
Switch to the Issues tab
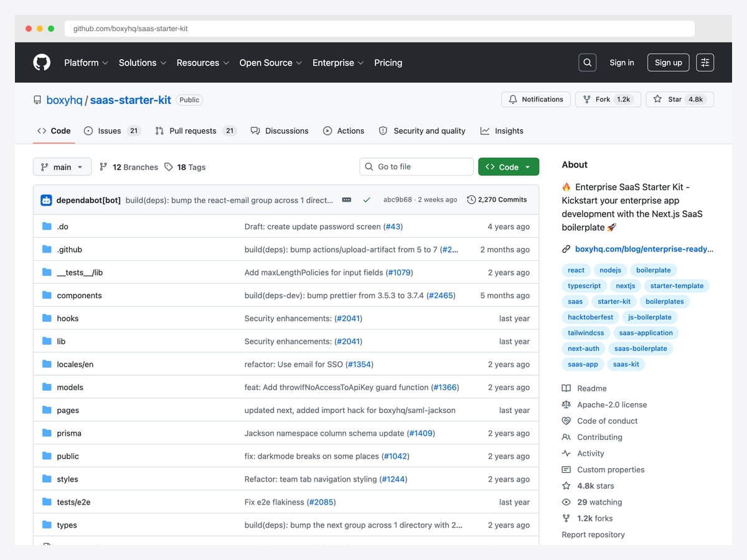pyautogui.click(x=113, y=131)
